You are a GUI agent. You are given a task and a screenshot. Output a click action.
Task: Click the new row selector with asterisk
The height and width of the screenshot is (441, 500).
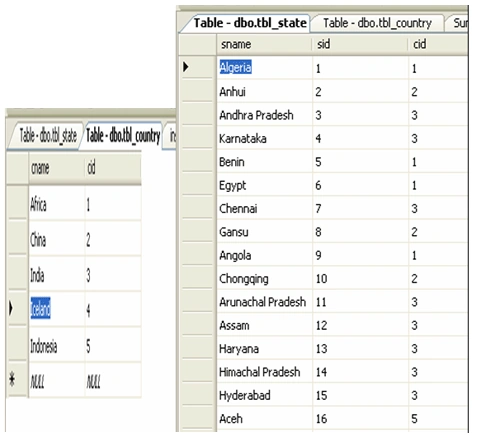(x=17, y=380)
